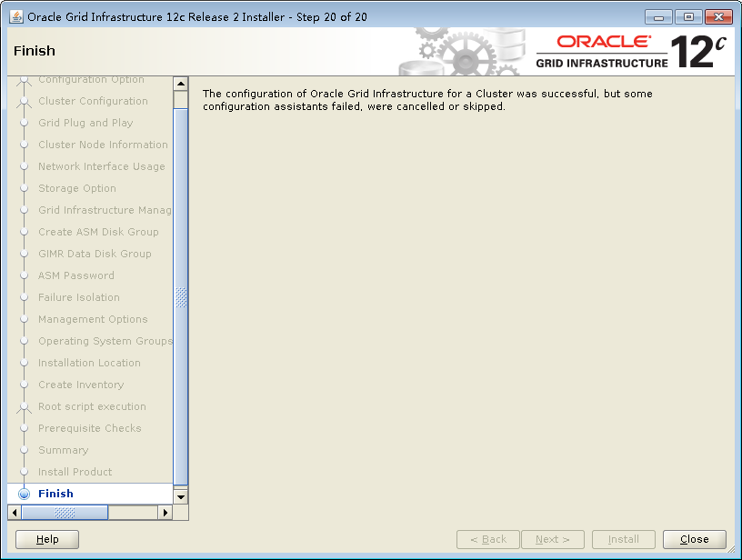Minimize the installer window
742x560 pixels.
coord(658,17)
